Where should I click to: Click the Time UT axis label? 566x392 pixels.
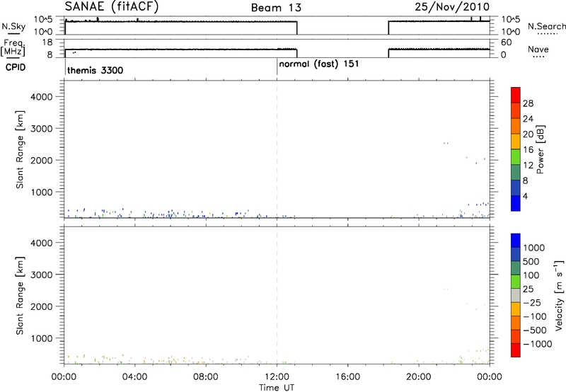277,388
